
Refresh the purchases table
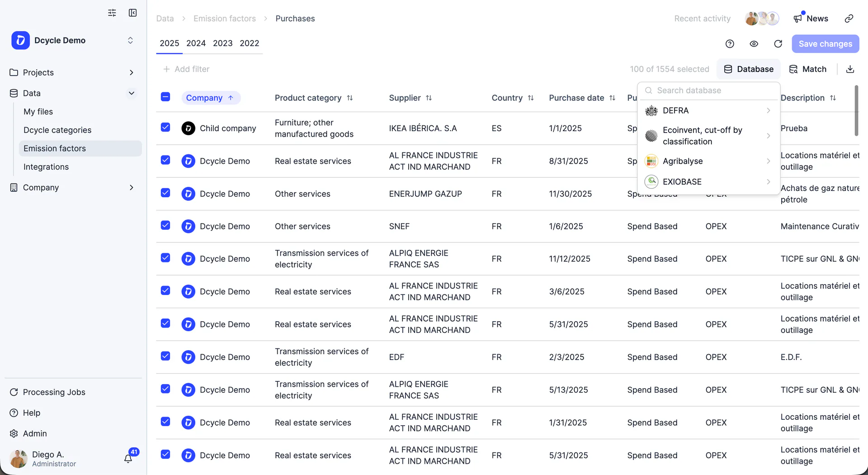pos(778,44)
